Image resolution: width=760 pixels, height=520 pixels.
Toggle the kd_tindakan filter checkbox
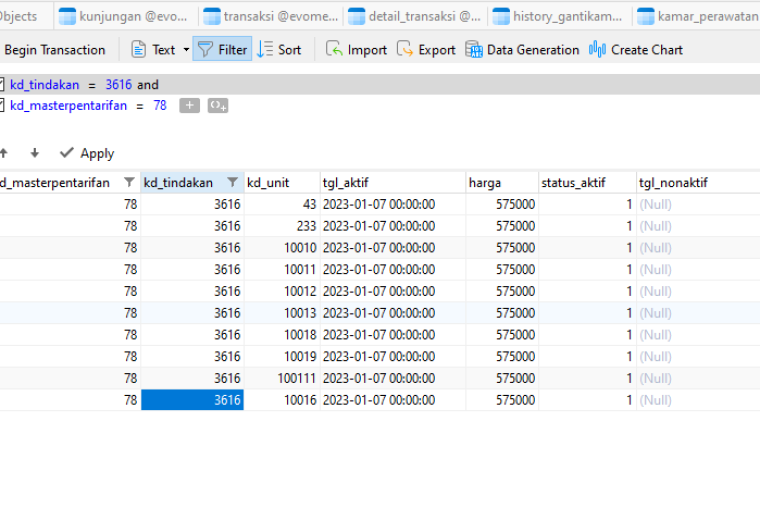click(1, 84)
